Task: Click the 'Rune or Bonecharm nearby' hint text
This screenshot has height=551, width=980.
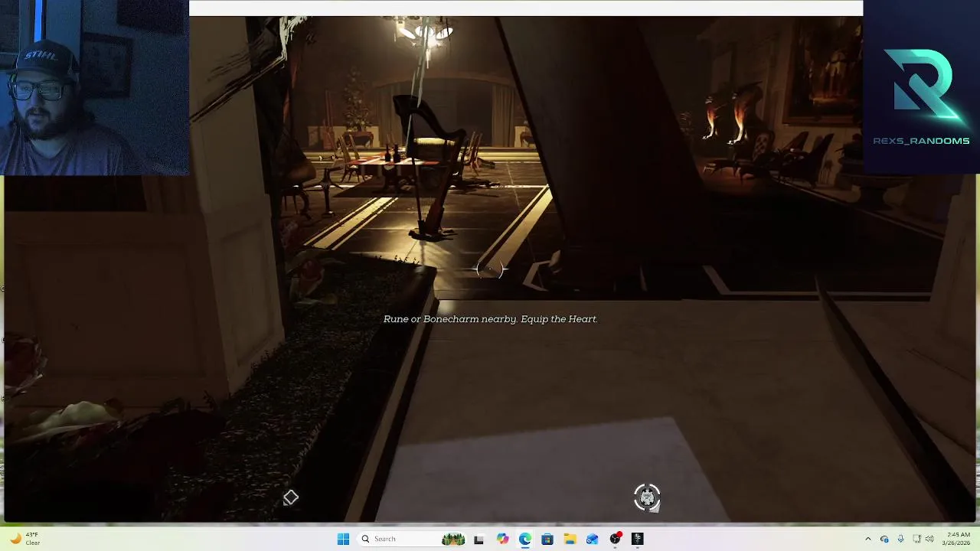Action: (x=490, y=319)
